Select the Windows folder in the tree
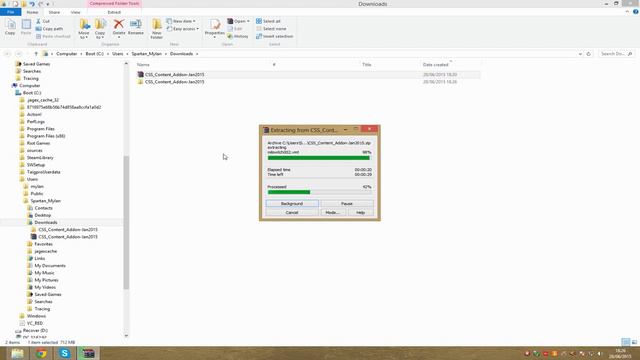 pos(36,316)
